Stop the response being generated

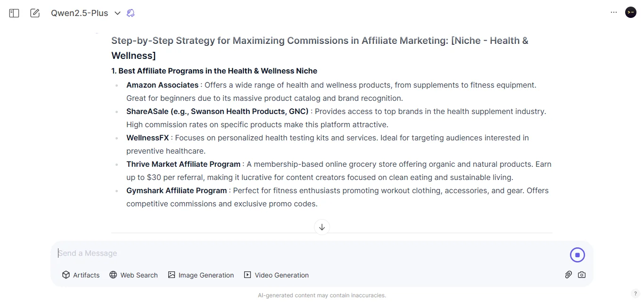pos(577,254)
